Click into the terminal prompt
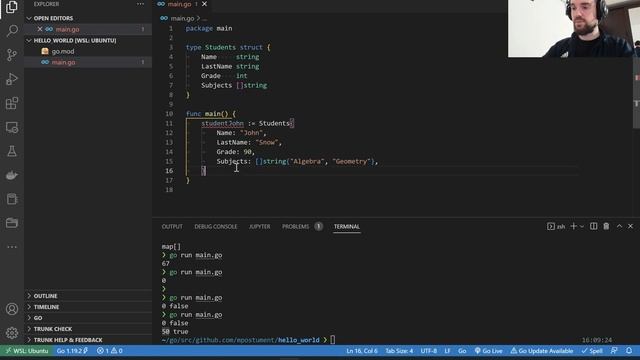This screenshot has width=640, height=360. [333, 340]
